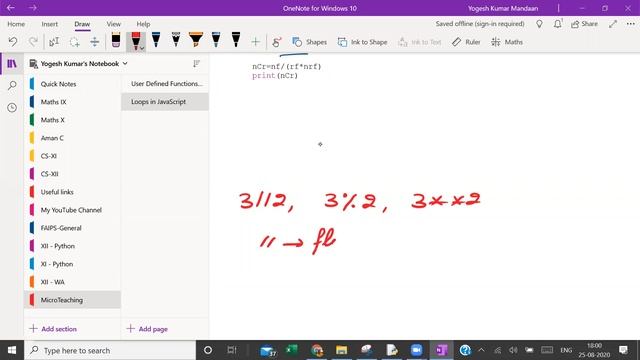Open the Tell Me lightbulb

(x=539, y=24)
